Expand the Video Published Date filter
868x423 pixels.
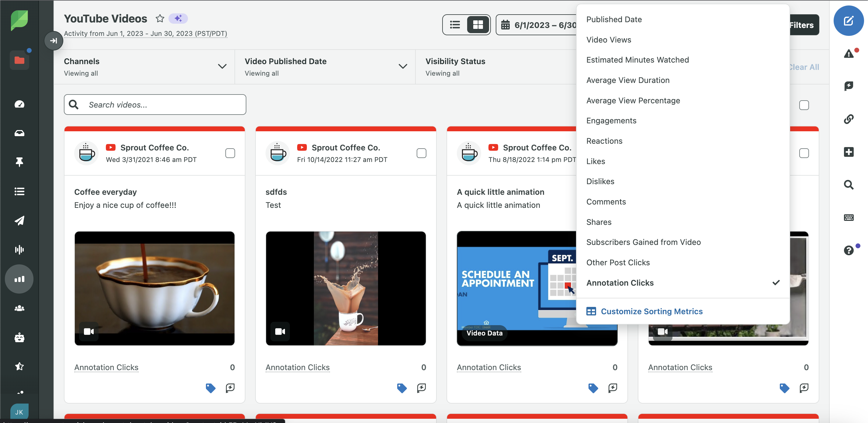(403, 65)
